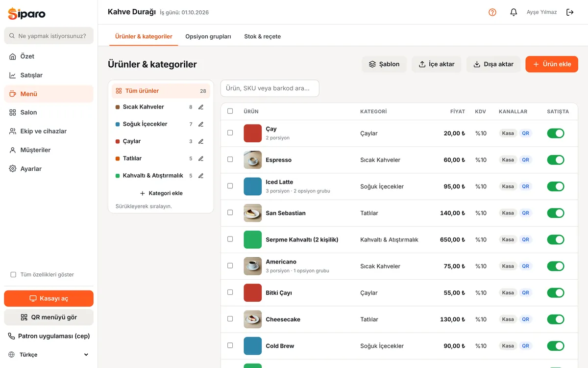Edit the Soğuk İçecekler category pencil icon
Viewport: 588px width, 368px height.
click(x=201, y=124)
